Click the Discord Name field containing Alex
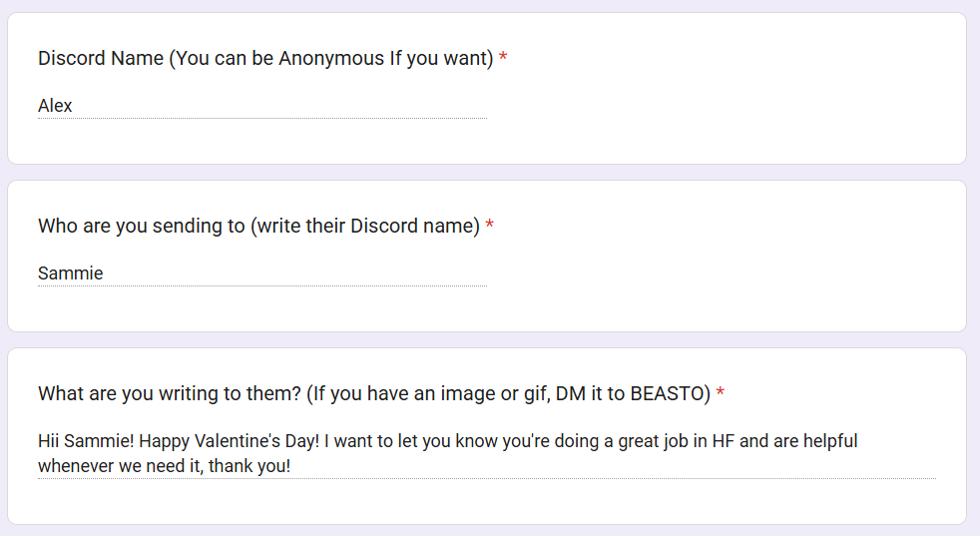 (261, 106)
